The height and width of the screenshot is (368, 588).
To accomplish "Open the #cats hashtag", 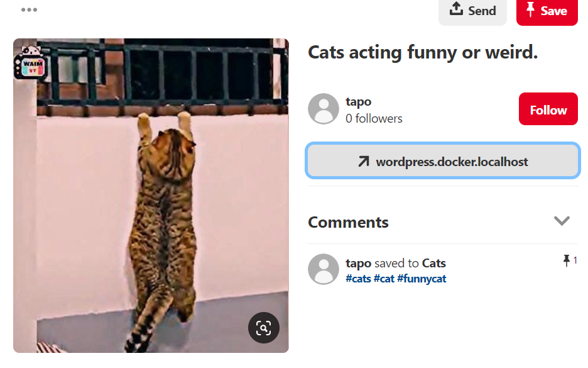I will tap(358, 279).
